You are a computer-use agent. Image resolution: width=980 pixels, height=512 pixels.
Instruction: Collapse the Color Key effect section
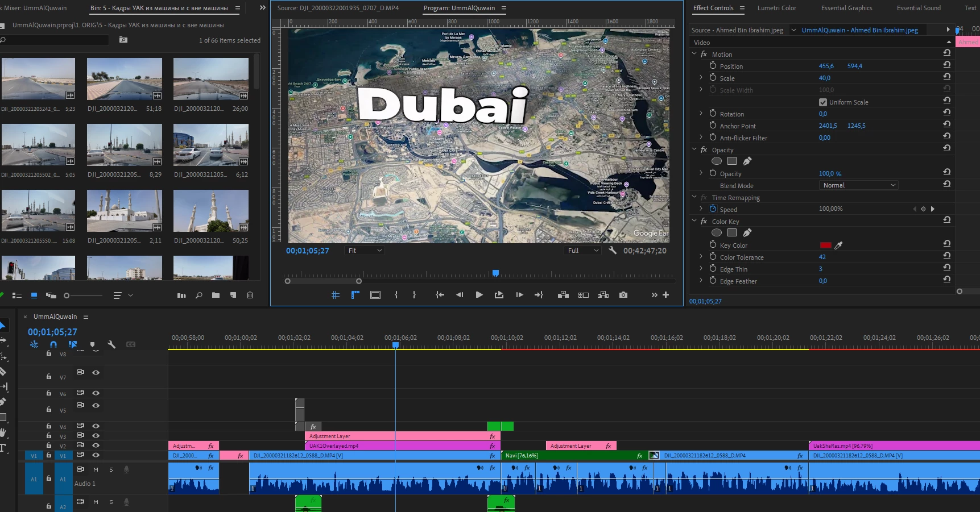(694, 221)
